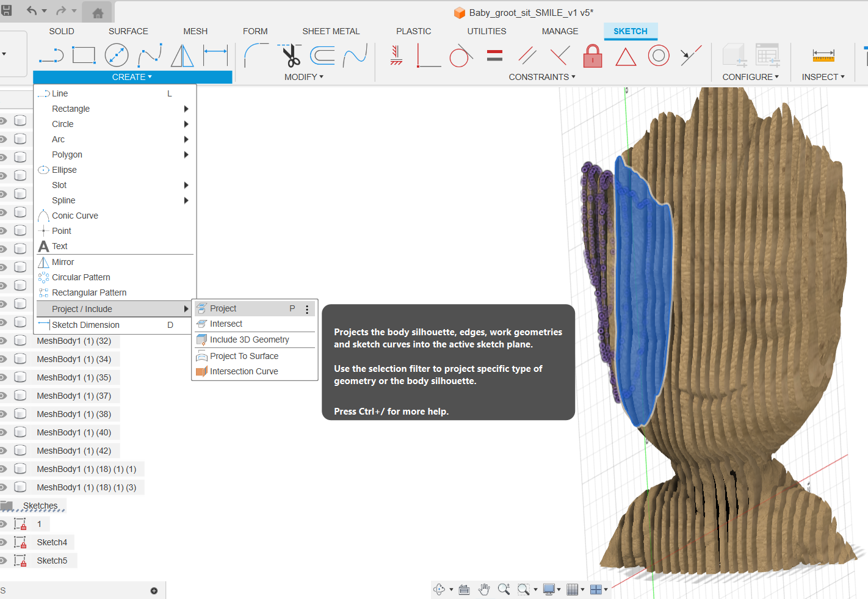Select the Circle sketch tool icon
Screen dimensions: 868x599
coord(117,56)
